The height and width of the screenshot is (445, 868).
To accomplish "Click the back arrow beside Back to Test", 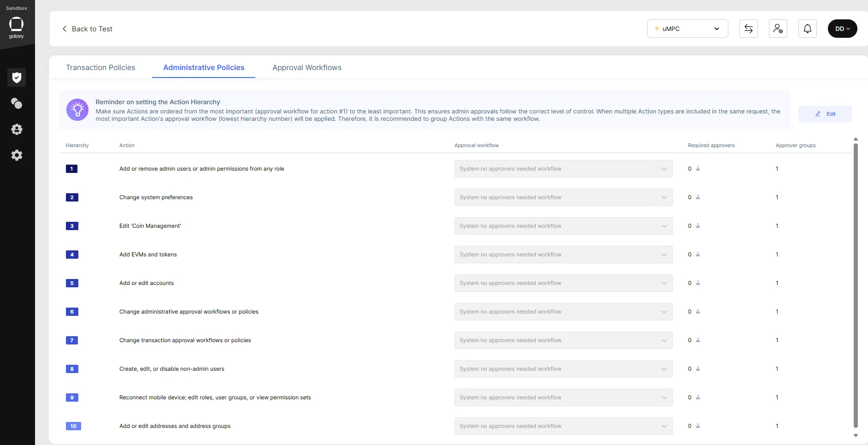I will click(65, 29).
